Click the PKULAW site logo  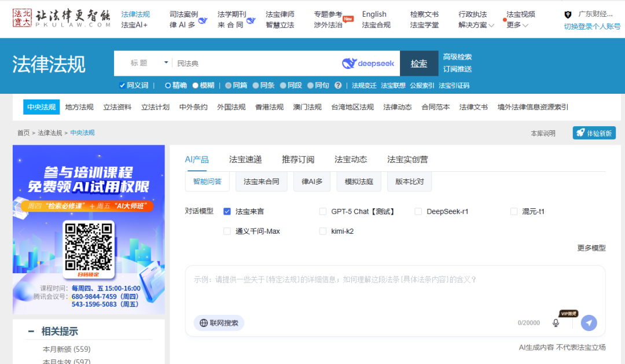(61, 18)
